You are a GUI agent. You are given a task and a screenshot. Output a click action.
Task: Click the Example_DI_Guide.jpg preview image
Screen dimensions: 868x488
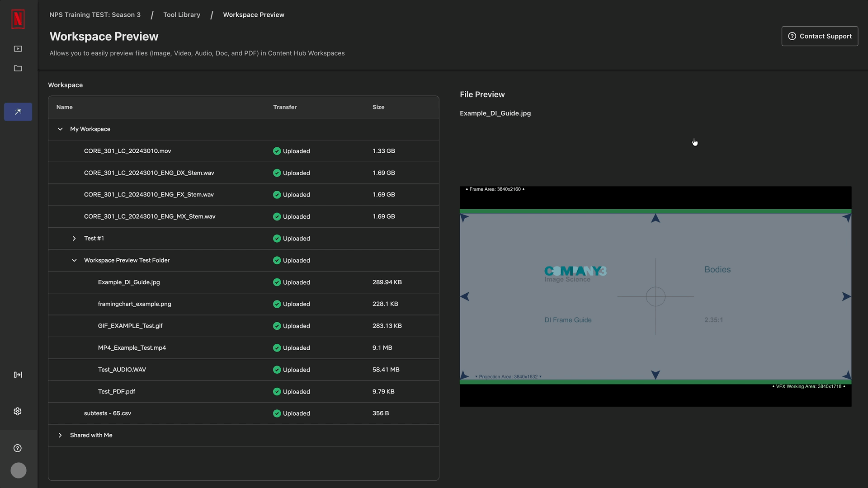tap(655, 296)
